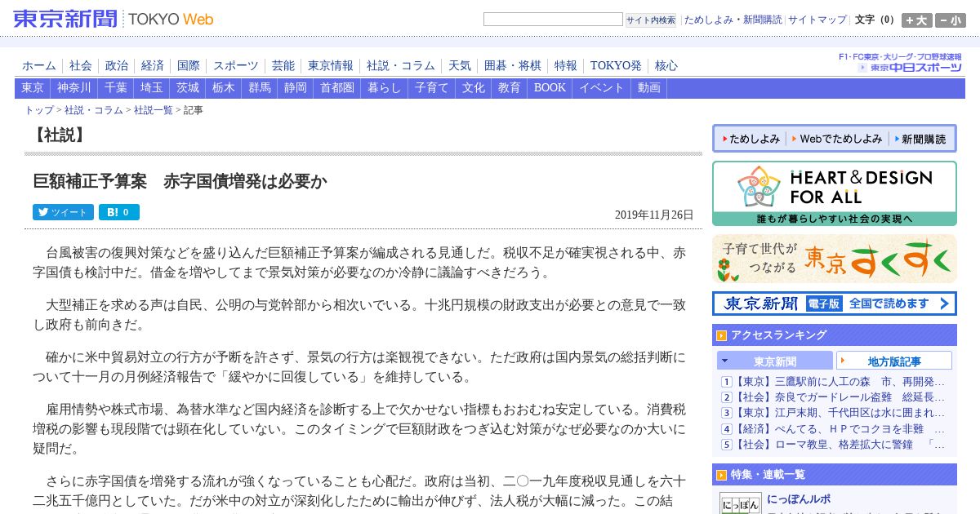Open the ためしよみ・新聞購読 header link
The height and width of the screenshot is (514, 980).
click(733, 20)
